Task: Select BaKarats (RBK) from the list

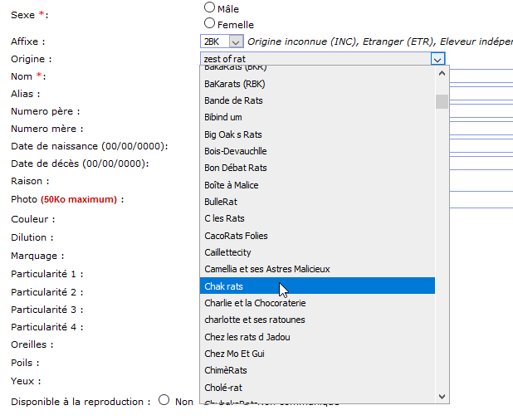Action: pos(317,84)
